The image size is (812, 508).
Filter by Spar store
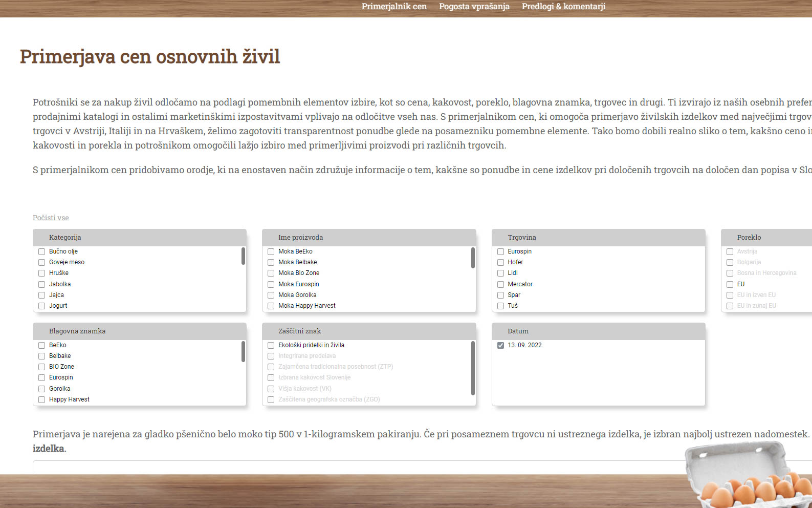coord(501,295)
